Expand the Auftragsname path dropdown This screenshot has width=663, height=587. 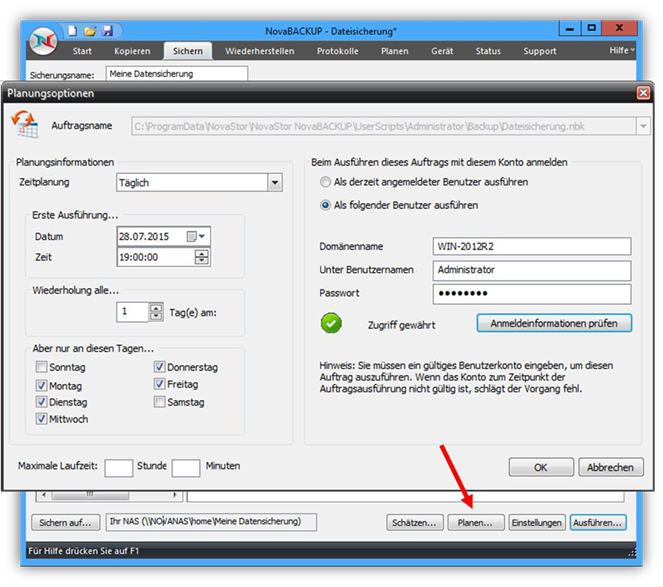click(x=643, y=126)
